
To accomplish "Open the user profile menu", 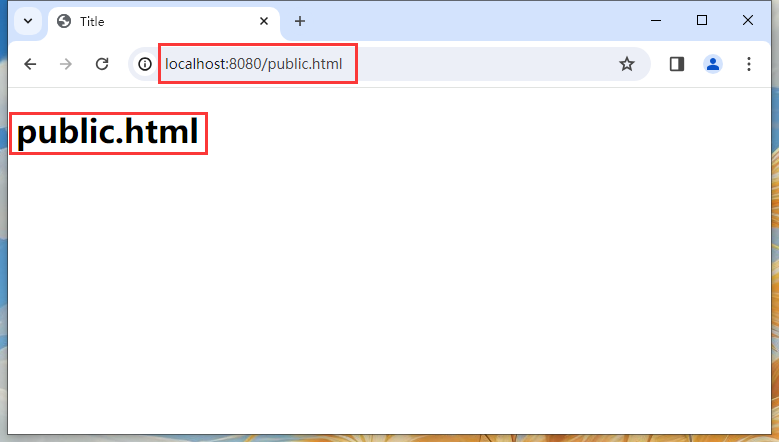I will tap(713, 64).
